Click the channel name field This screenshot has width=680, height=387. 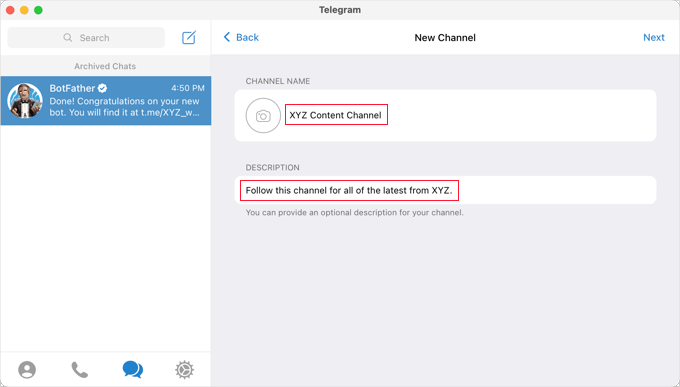[x=336, y=115]
